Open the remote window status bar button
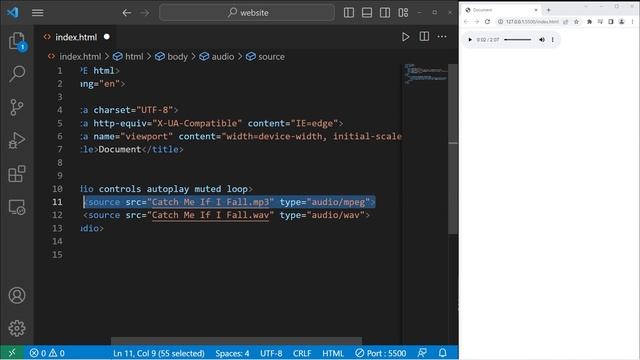The width and height of the screenshot is (640, 360). 12,353
